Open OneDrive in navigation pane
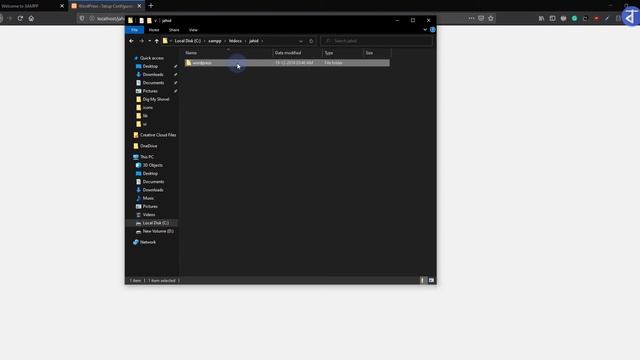Screen dimensions: 640x360 click(148, 146)
